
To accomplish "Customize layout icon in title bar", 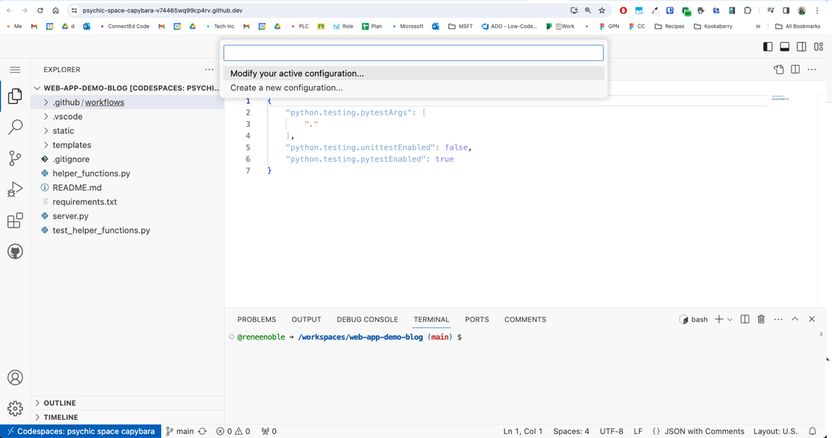I will click(x=819, y=47).
